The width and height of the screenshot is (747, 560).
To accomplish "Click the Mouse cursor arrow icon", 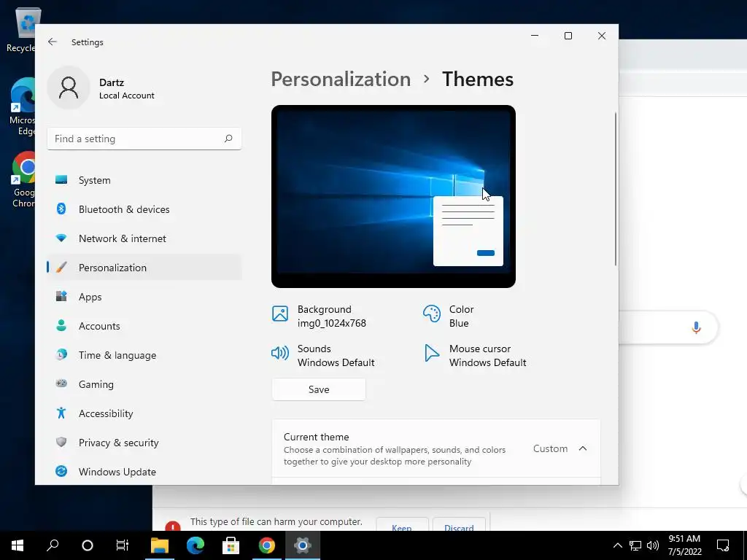I will tap(432, 353).
